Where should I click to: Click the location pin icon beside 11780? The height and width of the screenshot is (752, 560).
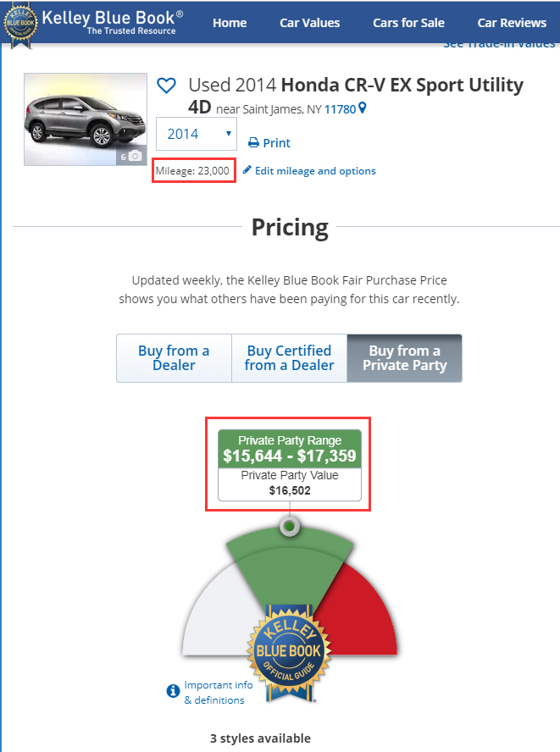coord(363,108)
